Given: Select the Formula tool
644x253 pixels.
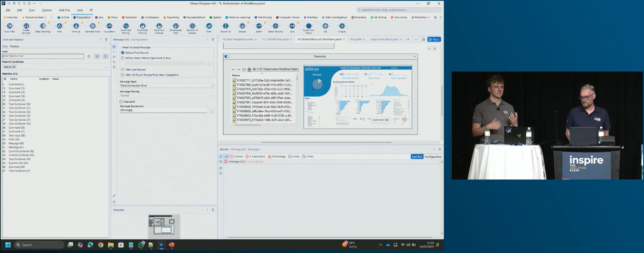Looking at the screenshot, I should [x=76, y=28].
